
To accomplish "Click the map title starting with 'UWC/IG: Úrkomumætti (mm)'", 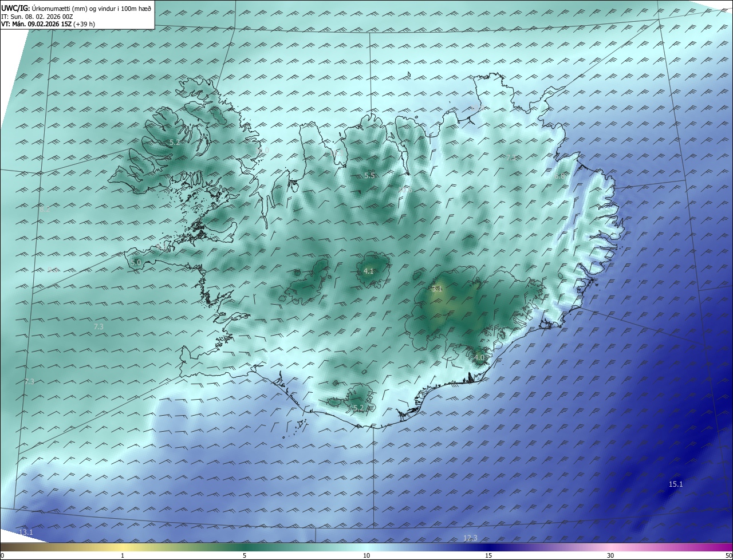I will [76, 8].
